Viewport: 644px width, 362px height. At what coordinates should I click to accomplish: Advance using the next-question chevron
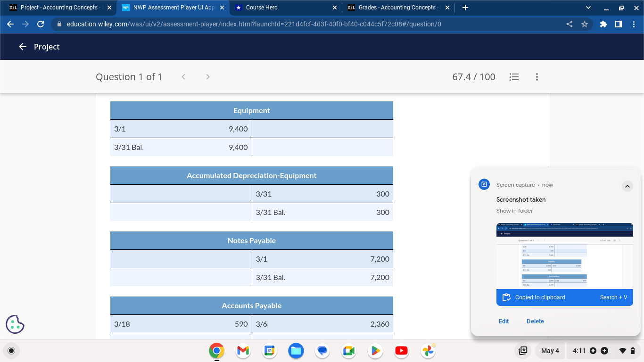coord(207,77)
